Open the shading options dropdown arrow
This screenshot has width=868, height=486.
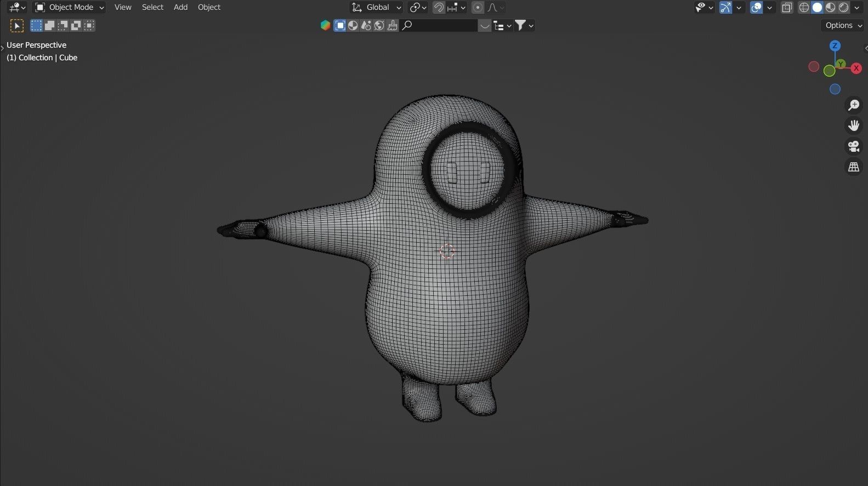tap(857, 7)
